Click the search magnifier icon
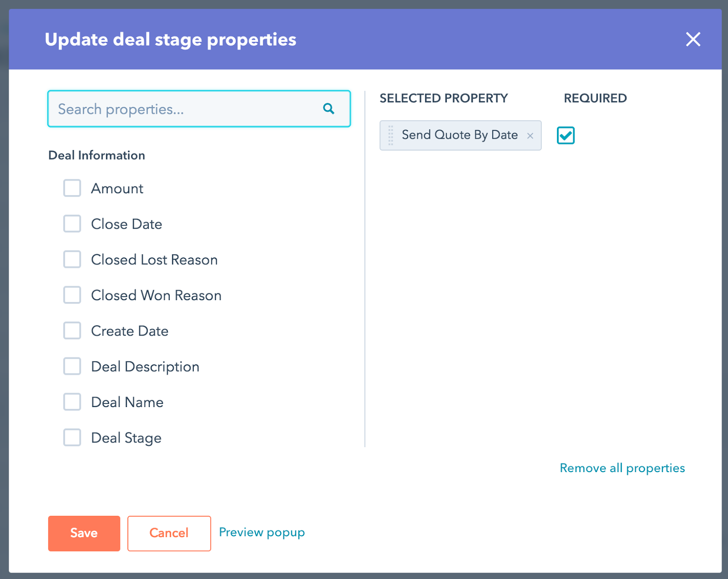The height and width of the screenshot is (579, 728). point(329,109)
